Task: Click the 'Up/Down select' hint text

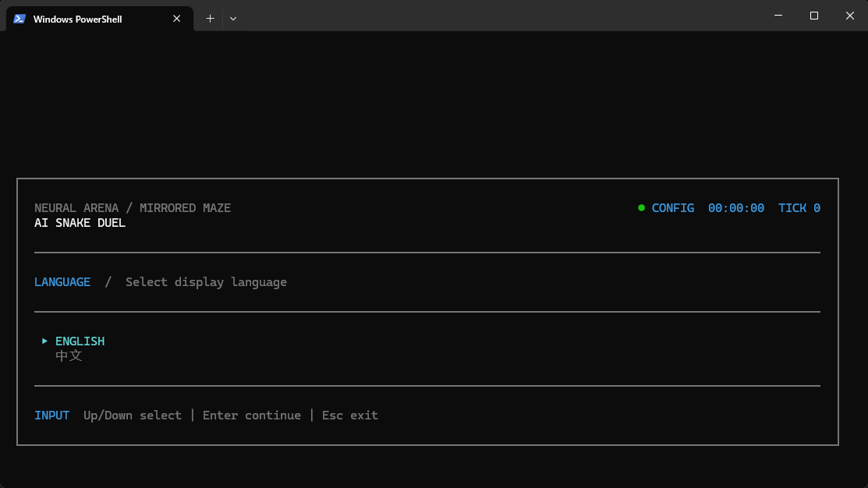Action: 133,416
